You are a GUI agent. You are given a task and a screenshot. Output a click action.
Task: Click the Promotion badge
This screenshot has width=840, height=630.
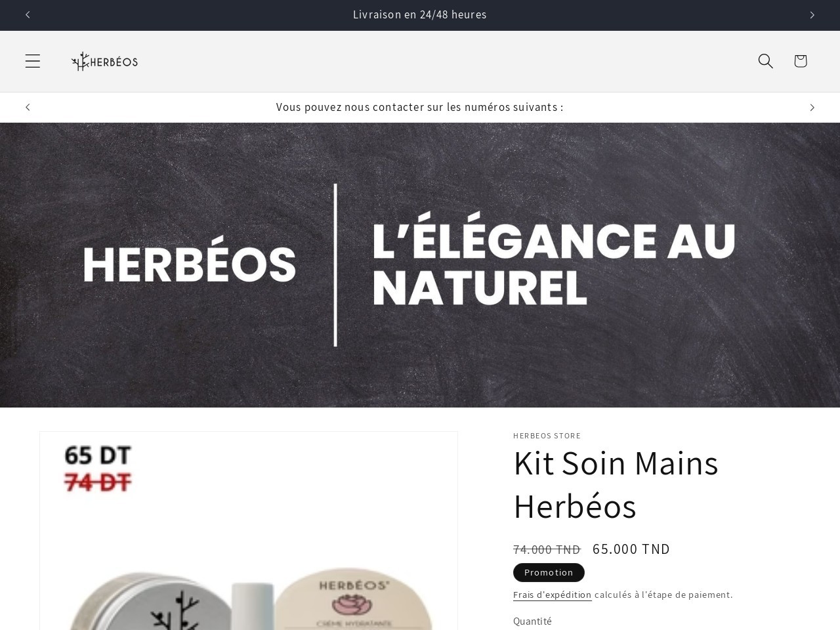[549, 572]
